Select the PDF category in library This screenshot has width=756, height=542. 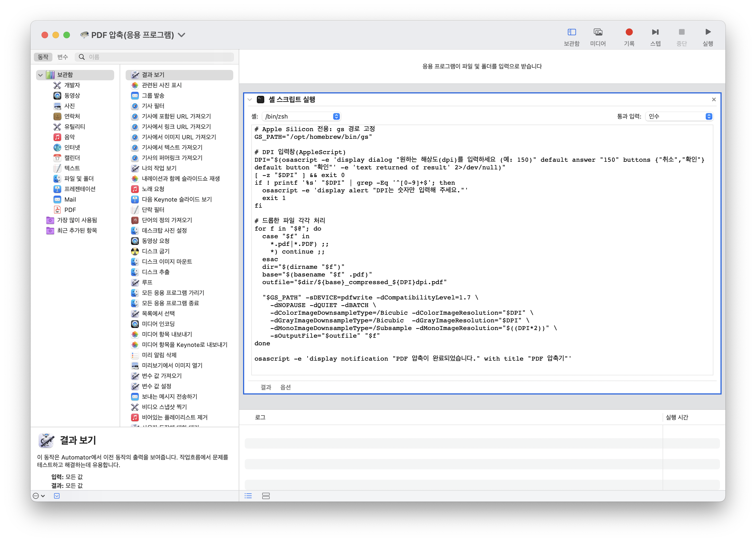[x=70, y=210]
